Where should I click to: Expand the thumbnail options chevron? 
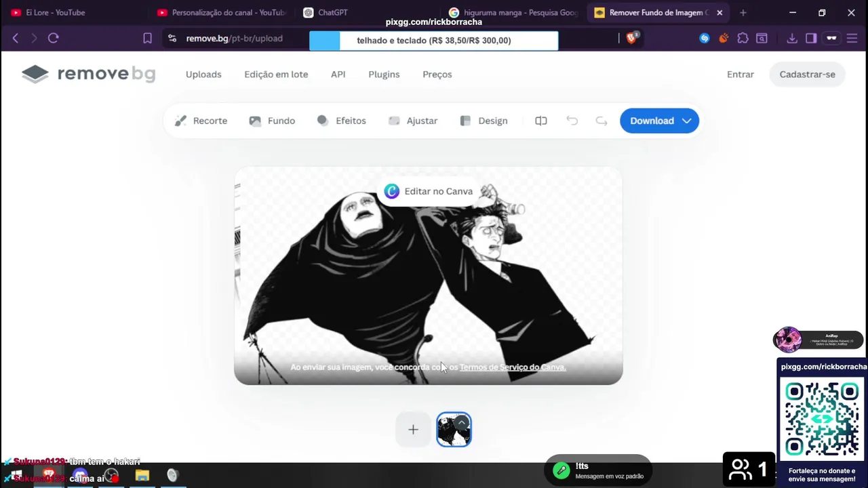pyautogui.click(x=462, y=422)
